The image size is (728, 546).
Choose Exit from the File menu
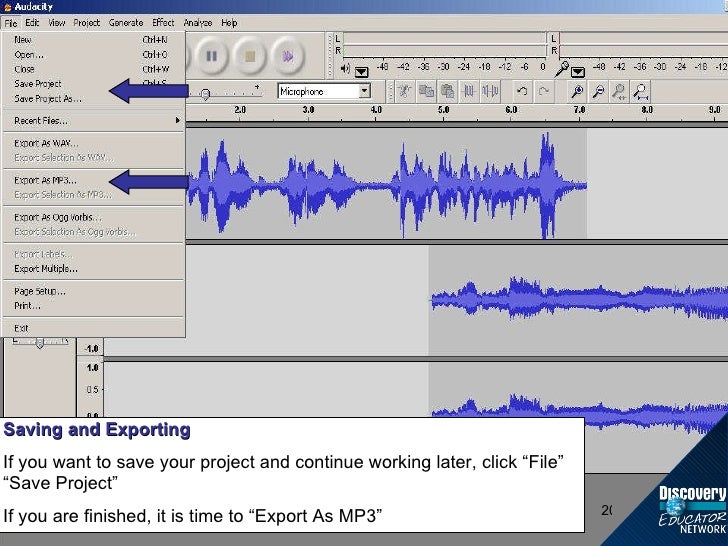(x=93, y=328)
